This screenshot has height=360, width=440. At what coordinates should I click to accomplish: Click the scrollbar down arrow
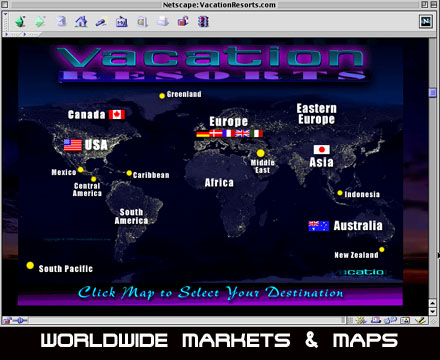click(x=433, y=312)
